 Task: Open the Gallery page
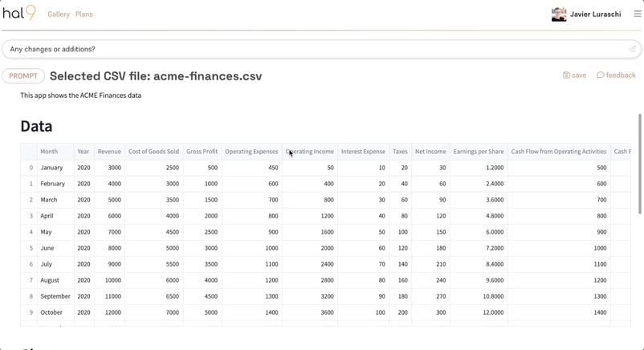59,14
